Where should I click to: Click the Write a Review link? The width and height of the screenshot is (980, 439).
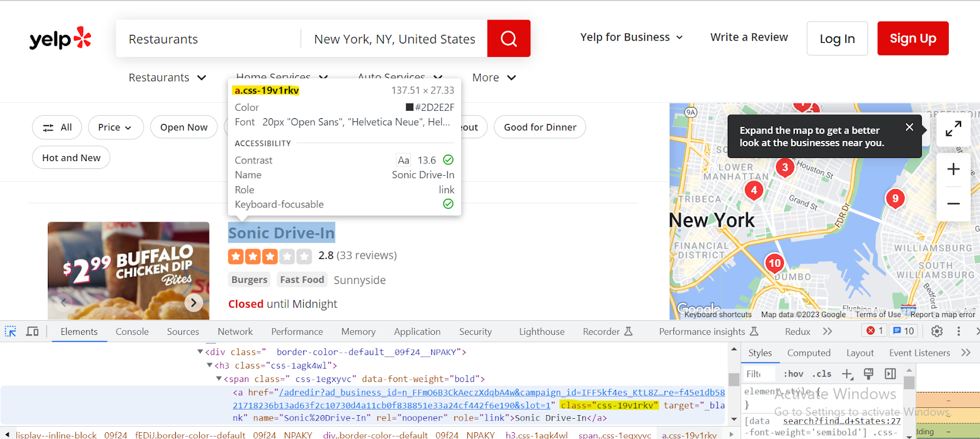coord(749,37)
